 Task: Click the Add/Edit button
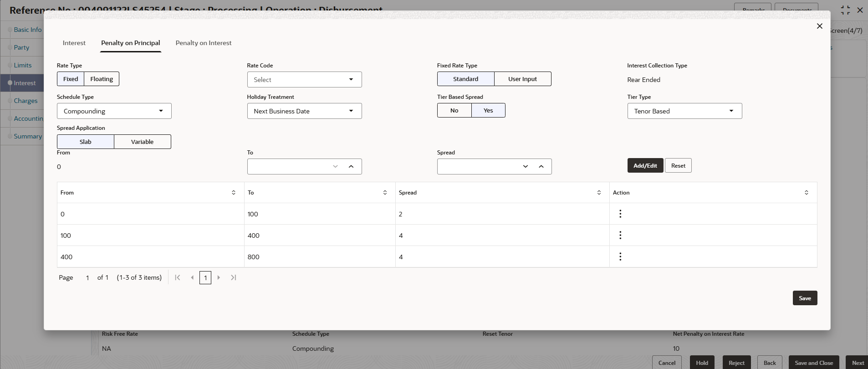(x=645, y=165)
